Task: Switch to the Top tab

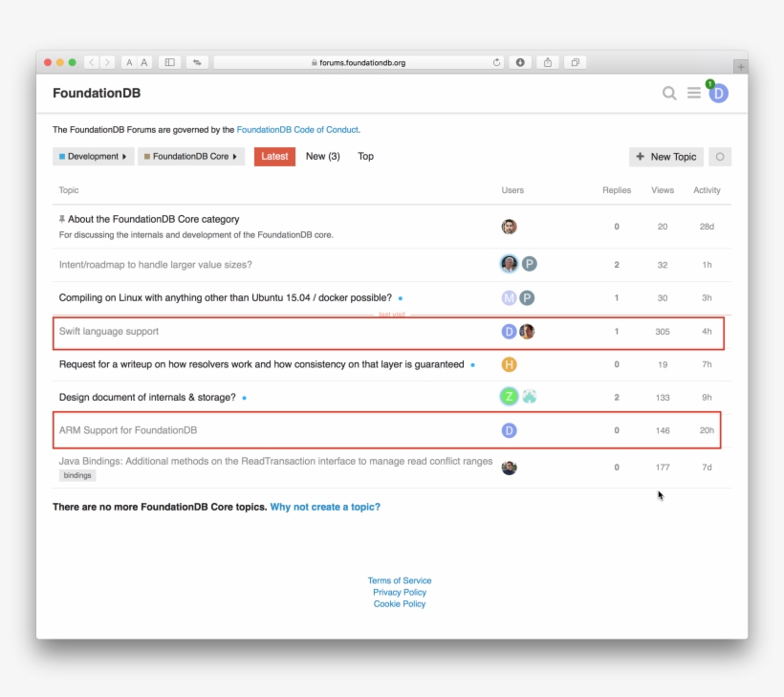Action: tap(365, 157)
